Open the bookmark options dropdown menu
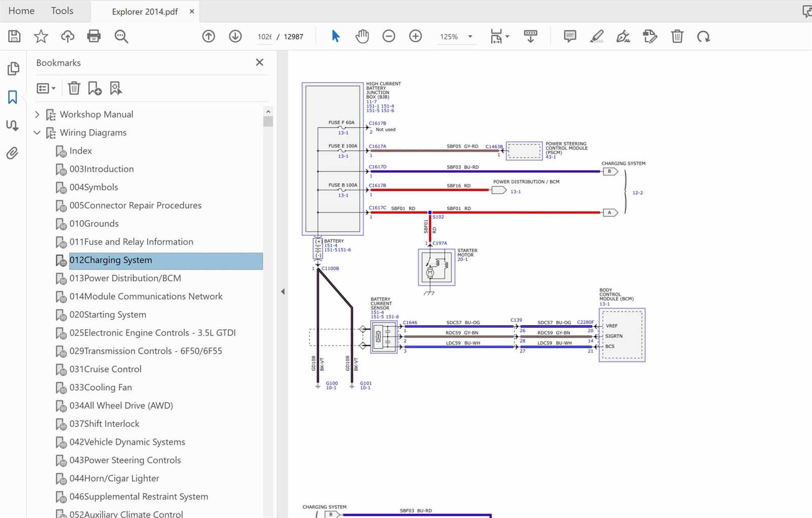This screenshot has width=812, height=518. [46, 88]
